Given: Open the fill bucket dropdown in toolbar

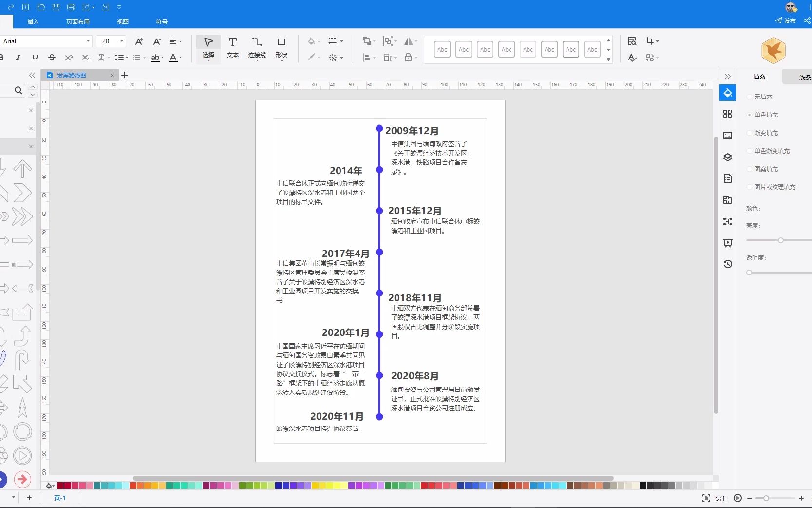Looking at the screenshot, I should [x=319, y=41].
